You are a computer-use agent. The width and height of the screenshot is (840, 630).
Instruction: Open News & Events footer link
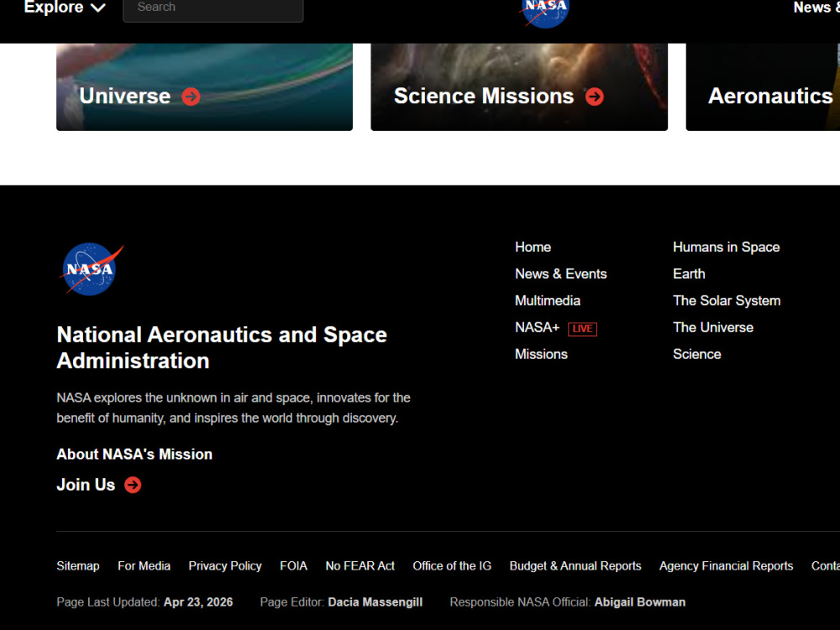561,274
